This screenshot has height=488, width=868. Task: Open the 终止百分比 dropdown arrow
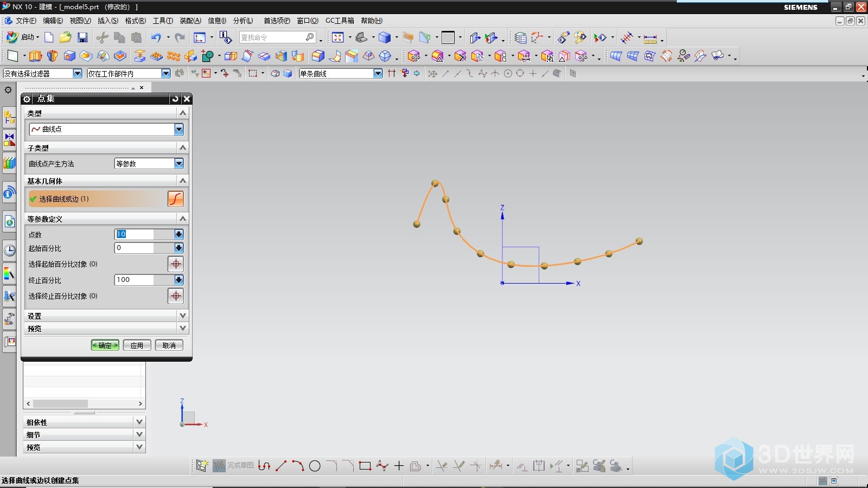179,280
